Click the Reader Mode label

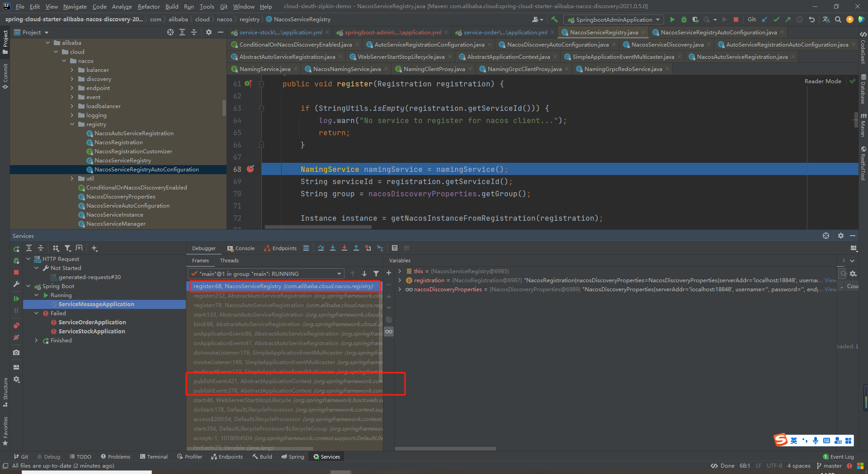pyautogui.click(x=823, y=81)
